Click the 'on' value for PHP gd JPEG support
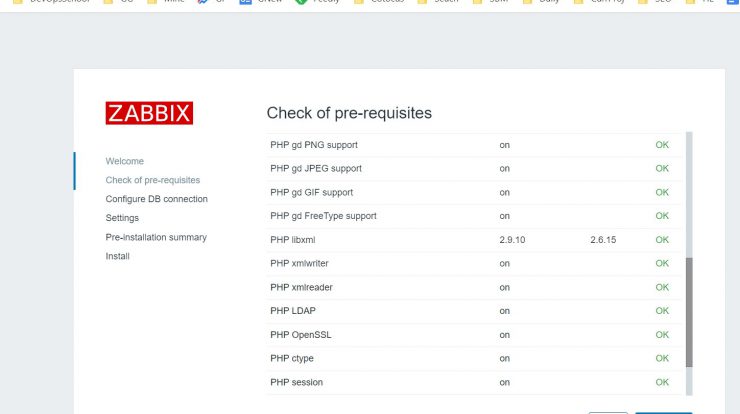This screenshot has height=414, width=740. click(505, 169)
